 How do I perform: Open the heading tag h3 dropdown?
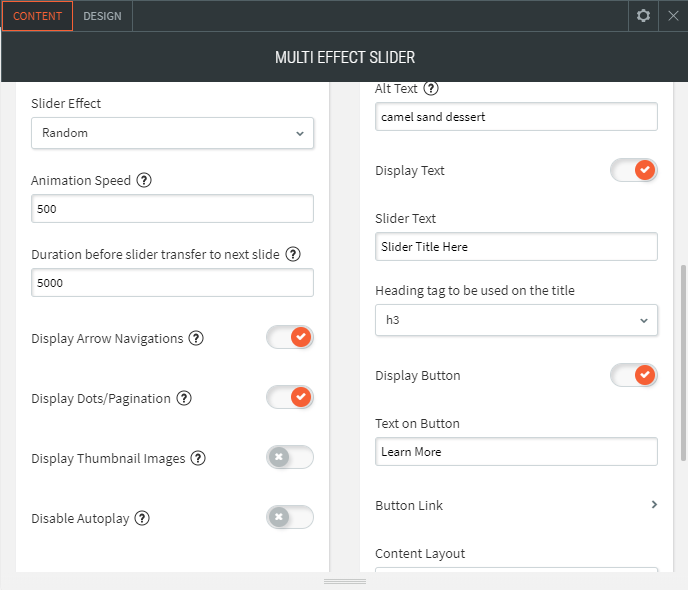[x=516, y=320]
